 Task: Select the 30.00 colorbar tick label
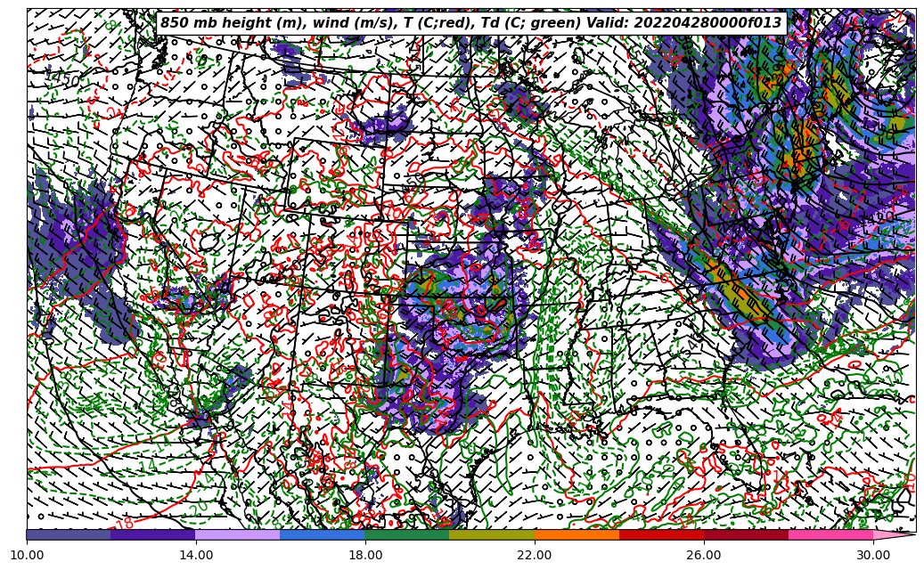[873, 555]
